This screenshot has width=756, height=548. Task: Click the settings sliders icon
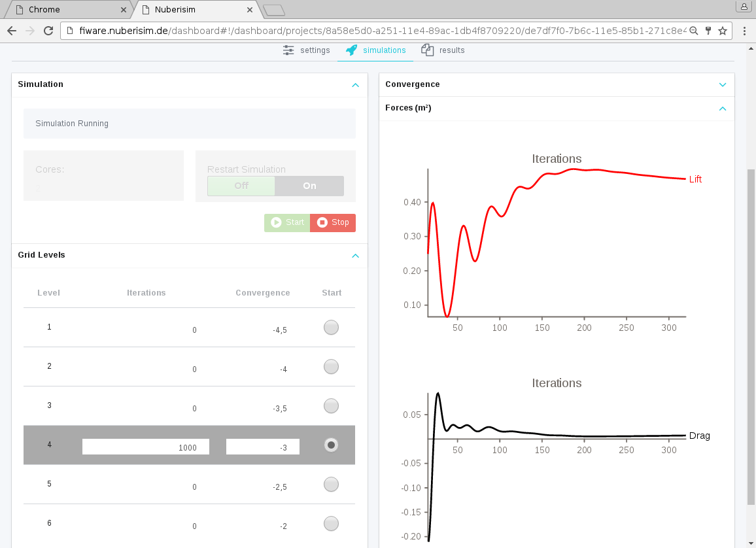[x=288, y=50]
